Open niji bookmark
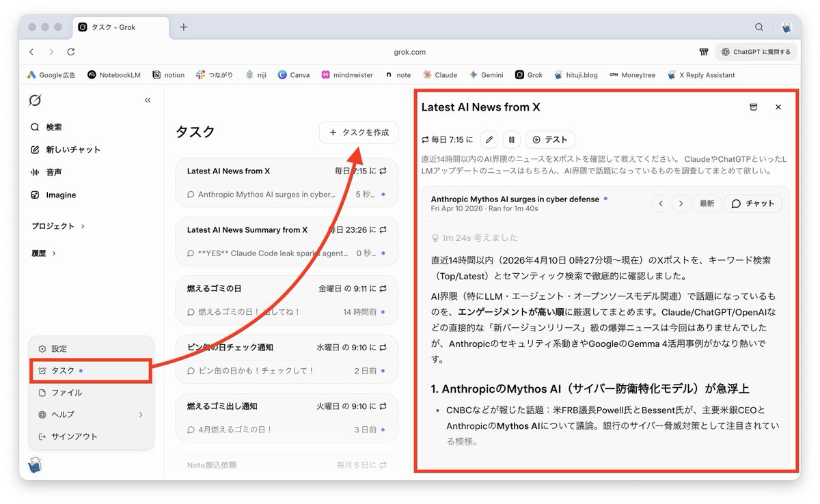Screen dimensions: 820x504 tap(256, 75)
